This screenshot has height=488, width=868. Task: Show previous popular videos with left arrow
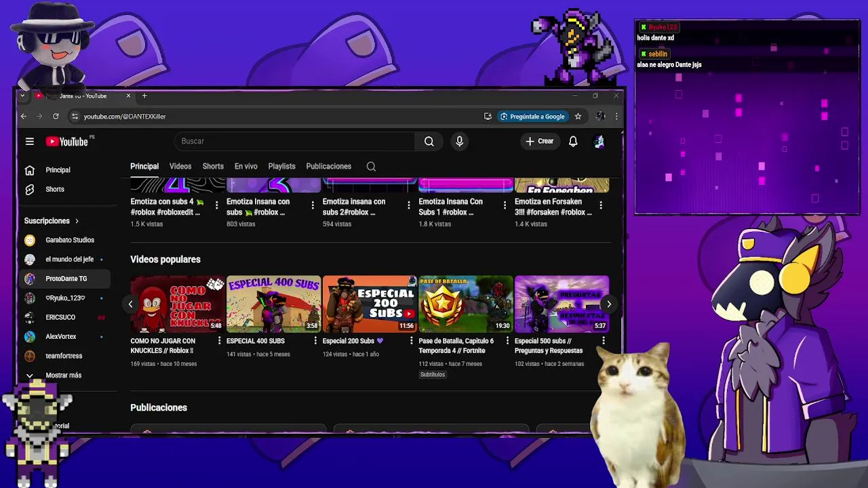pos(130,304)
